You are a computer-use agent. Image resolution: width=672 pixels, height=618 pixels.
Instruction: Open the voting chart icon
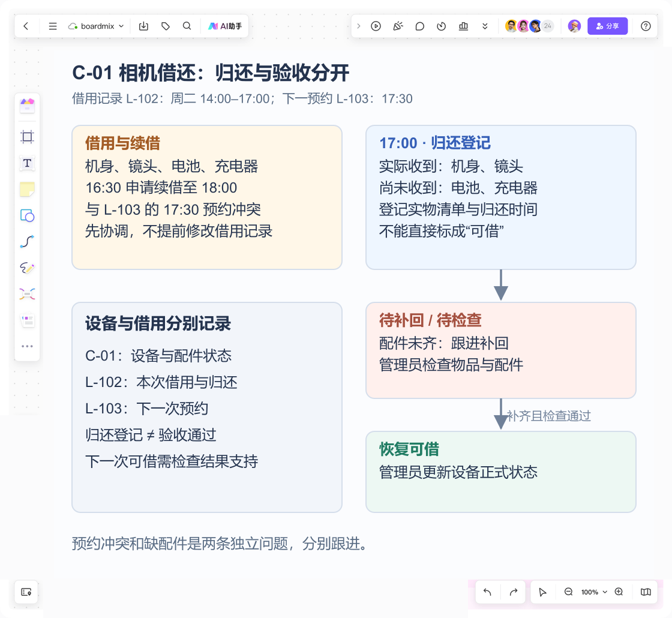tap(463, 26)
